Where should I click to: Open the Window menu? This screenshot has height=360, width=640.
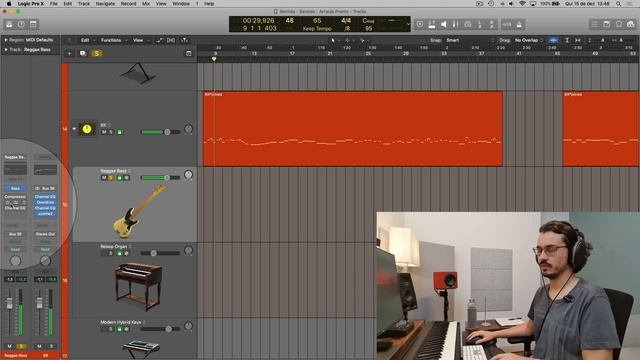coord(181,4)
